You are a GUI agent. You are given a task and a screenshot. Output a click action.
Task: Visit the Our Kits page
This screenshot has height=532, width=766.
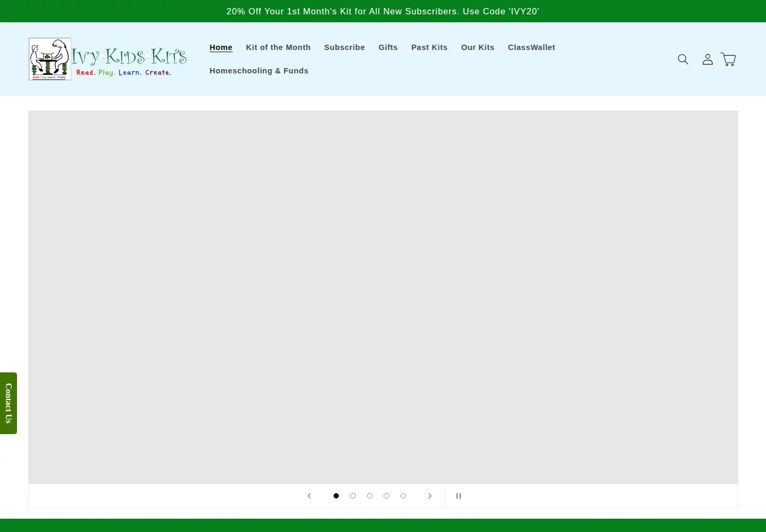tap(478, 47)
